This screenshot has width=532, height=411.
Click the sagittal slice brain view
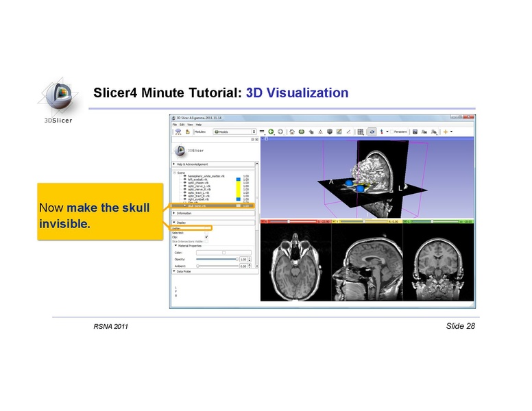(x=367, y=262)
